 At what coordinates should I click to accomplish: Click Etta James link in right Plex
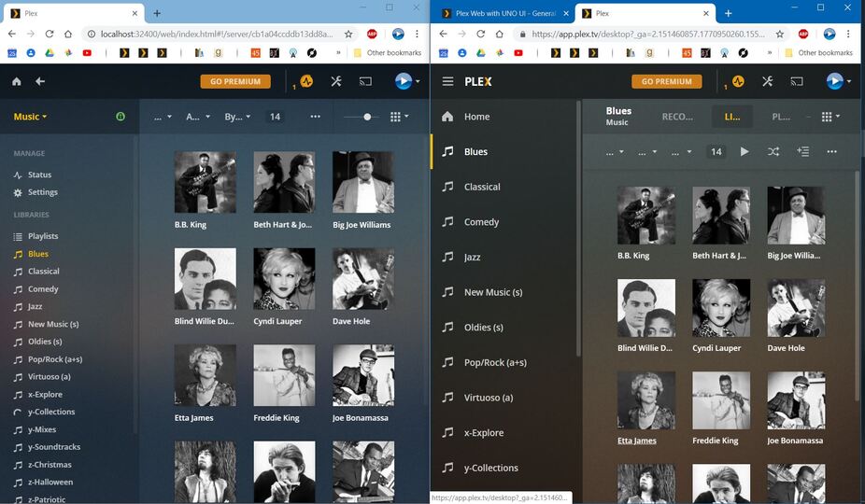[x=637, y=441]
